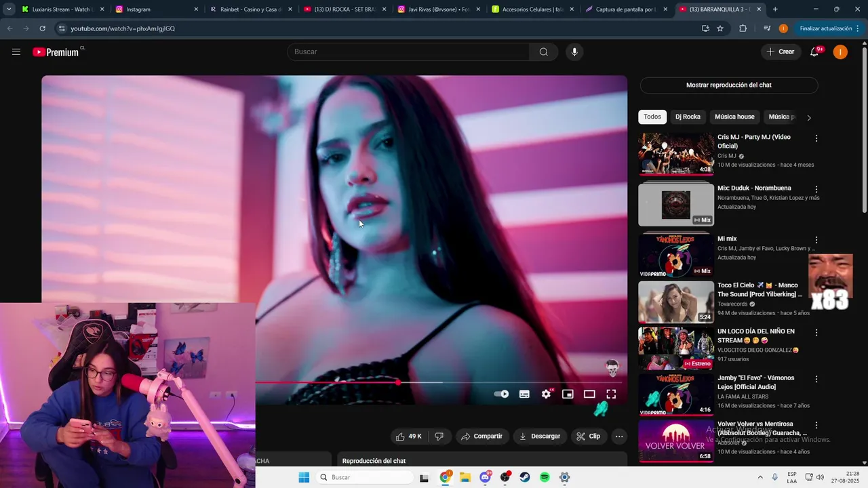Open options menu for Party MJ video
This screenshot has height=488, width=868.
[816, 138]
